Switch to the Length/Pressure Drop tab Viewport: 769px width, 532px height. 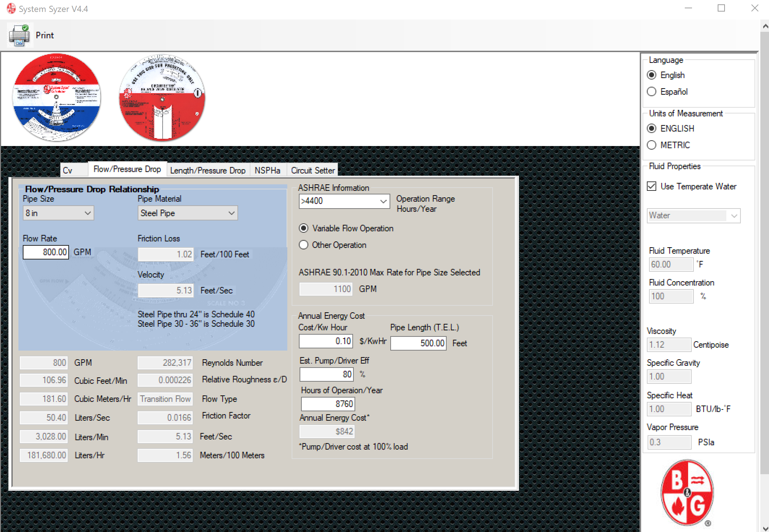tap(208, 170)
